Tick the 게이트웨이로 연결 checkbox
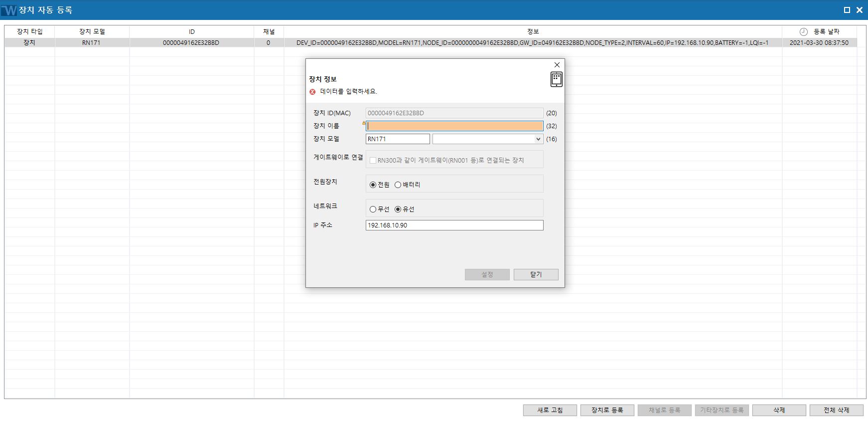This screenshot has height=421, width=868. [373, 160]
